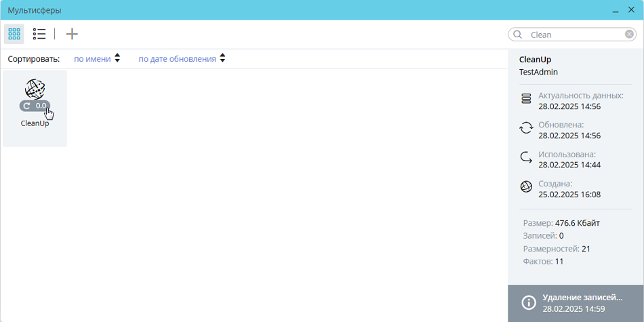
Task: Click Размерностей count 21
Action: (586, 249)
